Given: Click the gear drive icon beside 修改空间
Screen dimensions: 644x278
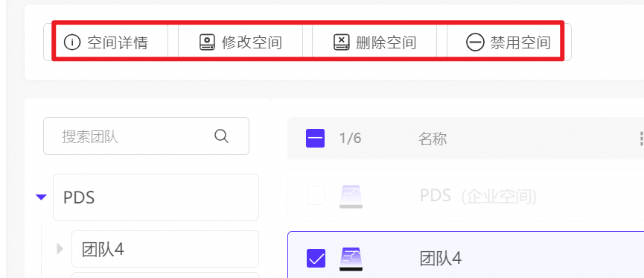Looking at the screenshot, I should coord(208,42).
